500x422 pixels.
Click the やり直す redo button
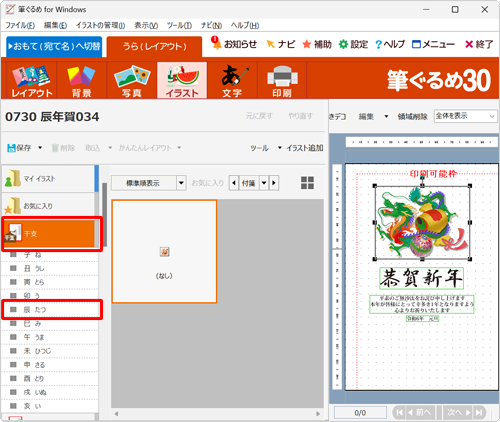point(300,116)
